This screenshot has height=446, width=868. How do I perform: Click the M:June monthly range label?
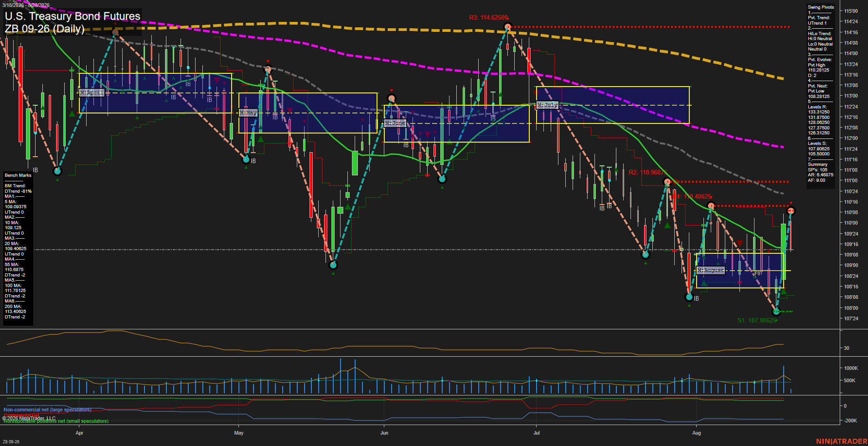(395, 123)
